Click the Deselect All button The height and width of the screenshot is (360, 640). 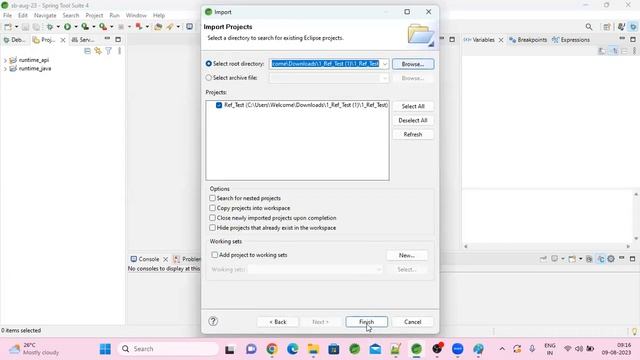point(413,120)
